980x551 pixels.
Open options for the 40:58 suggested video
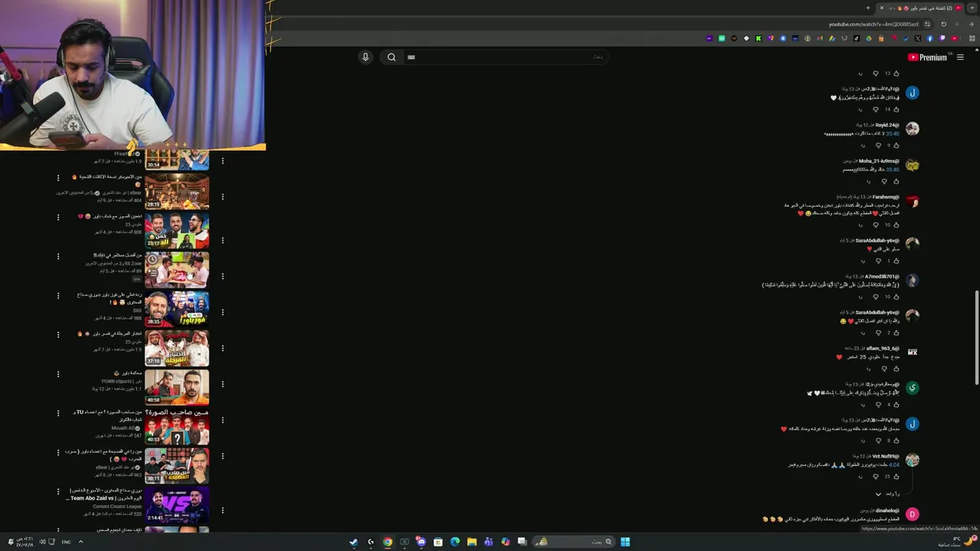57,374
